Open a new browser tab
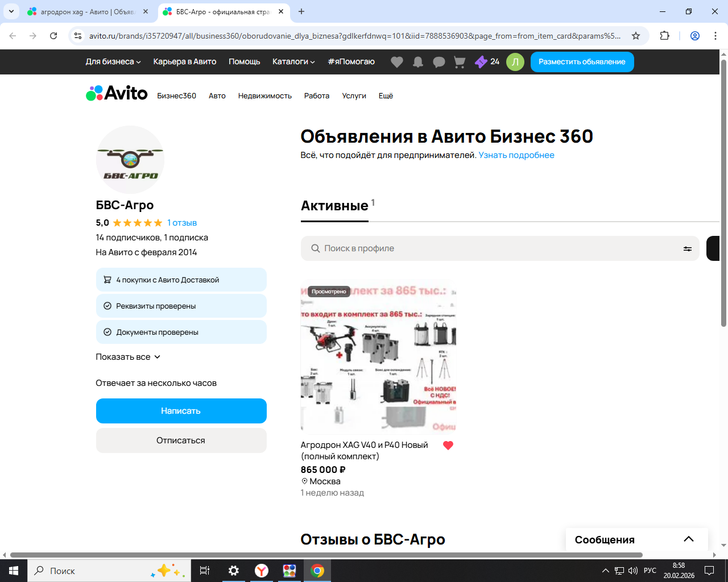 click(x=301, y=11)
